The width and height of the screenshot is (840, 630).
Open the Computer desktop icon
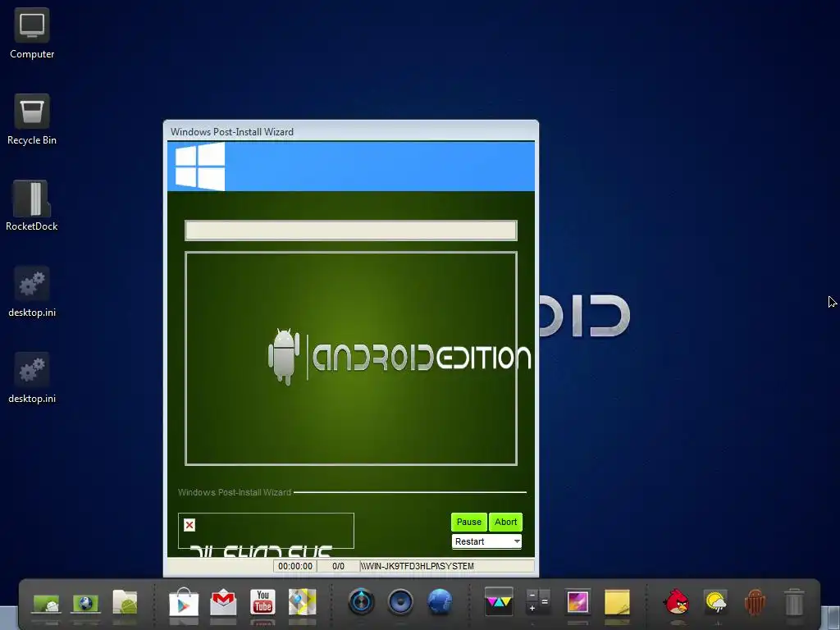32,33
